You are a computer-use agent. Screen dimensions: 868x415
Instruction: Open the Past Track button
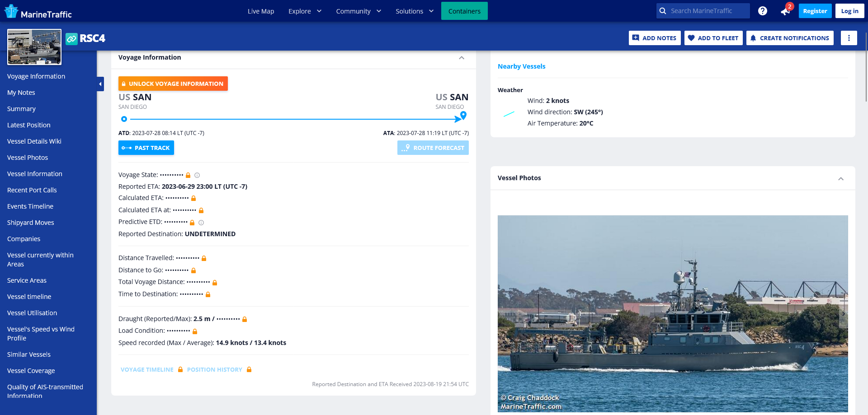tap(146, 148)
